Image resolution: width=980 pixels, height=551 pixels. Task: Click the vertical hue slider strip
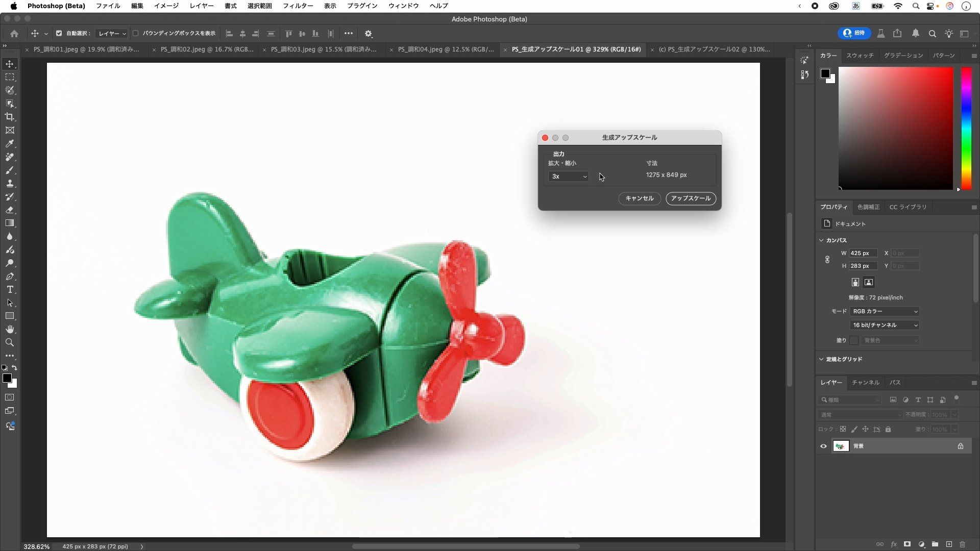coord(966,128)
